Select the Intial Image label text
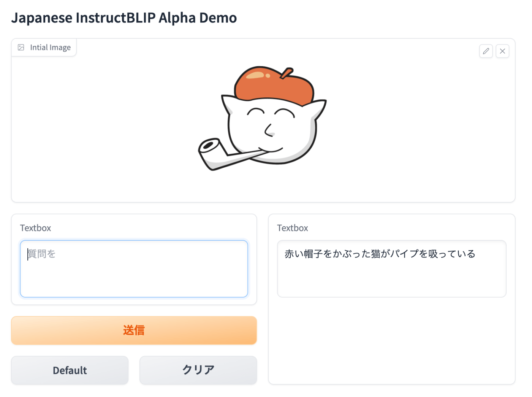Viewport: 532px width, 397px height. pos(50,48)
